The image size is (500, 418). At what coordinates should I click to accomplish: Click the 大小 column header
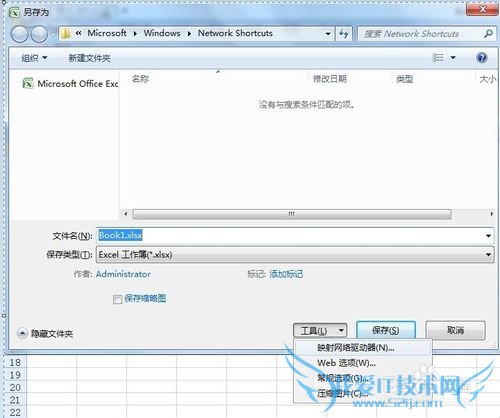tap(488, 79)
